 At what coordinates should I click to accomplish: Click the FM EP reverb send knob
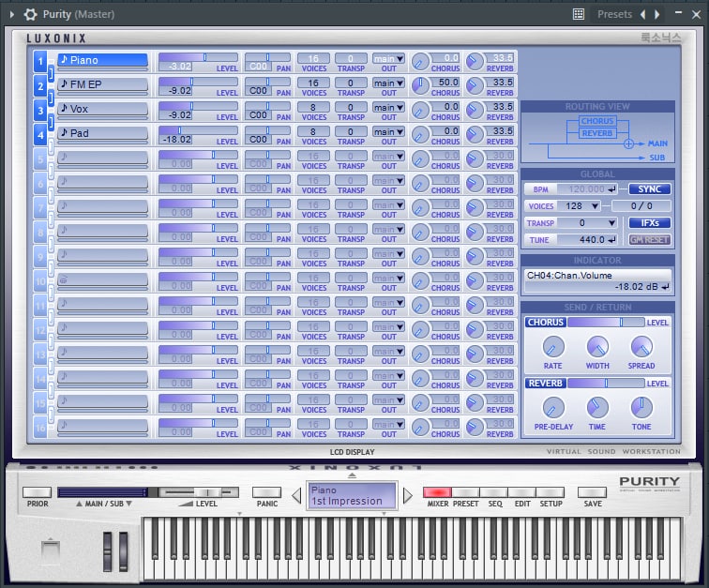tap(475, 86)
